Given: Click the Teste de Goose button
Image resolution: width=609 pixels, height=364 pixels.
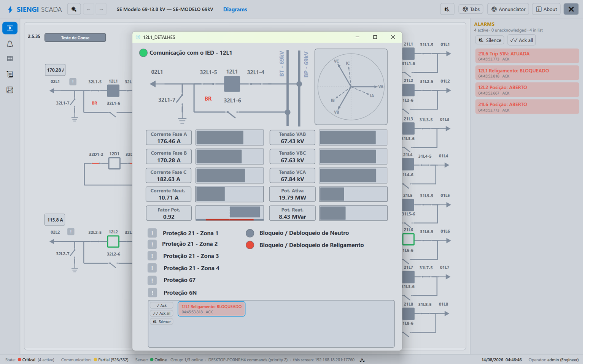Looking at the screenshot, I should pos(75,38).
